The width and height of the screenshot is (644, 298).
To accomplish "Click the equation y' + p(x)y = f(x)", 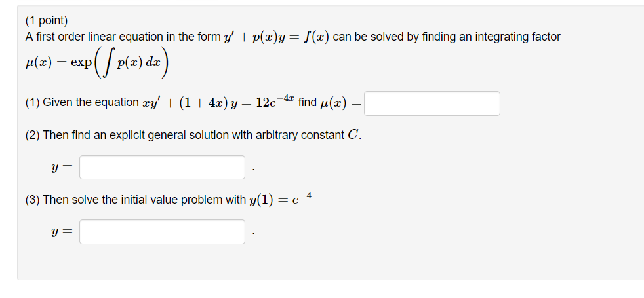I will 276,37.
